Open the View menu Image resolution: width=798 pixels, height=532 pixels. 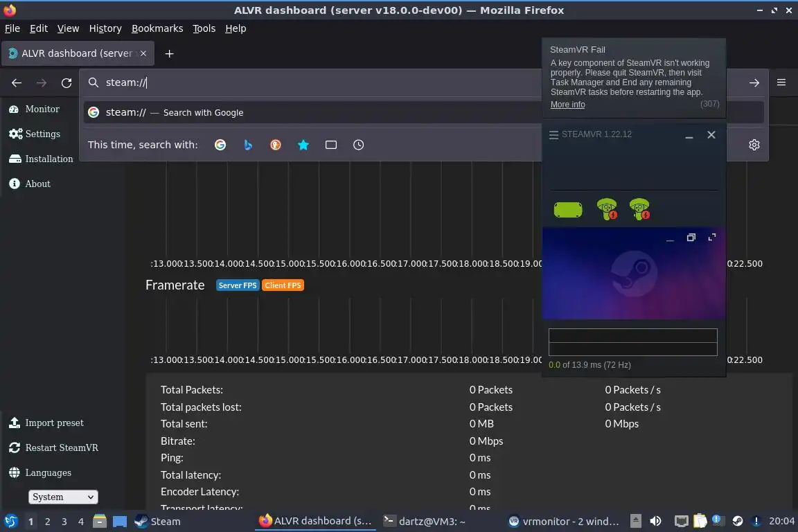click(68, 28)
